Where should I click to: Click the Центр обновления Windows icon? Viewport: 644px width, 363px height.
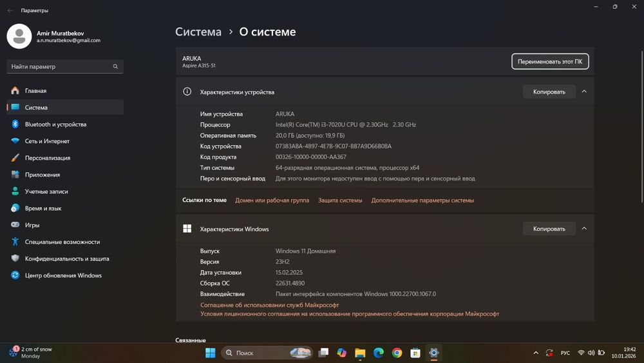pyautogui.click(x=15, y=275)
